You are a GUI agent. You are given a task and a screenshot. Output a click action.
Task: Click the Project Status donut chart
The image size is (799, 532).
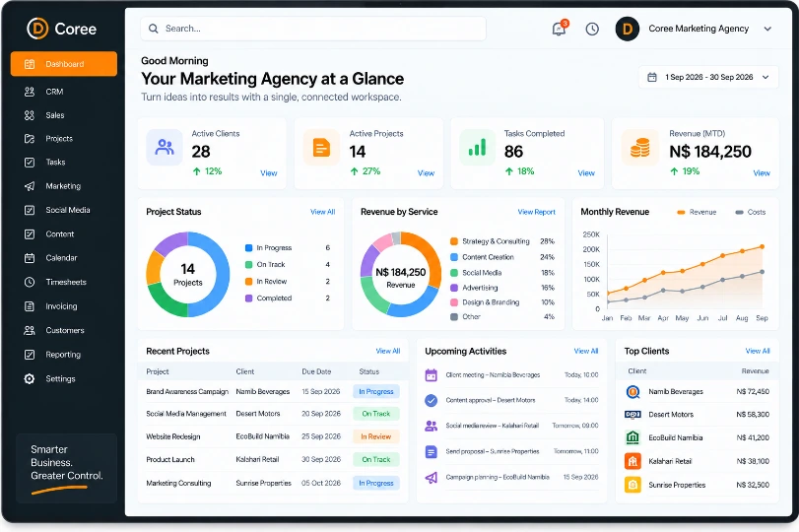pos(187,275)
